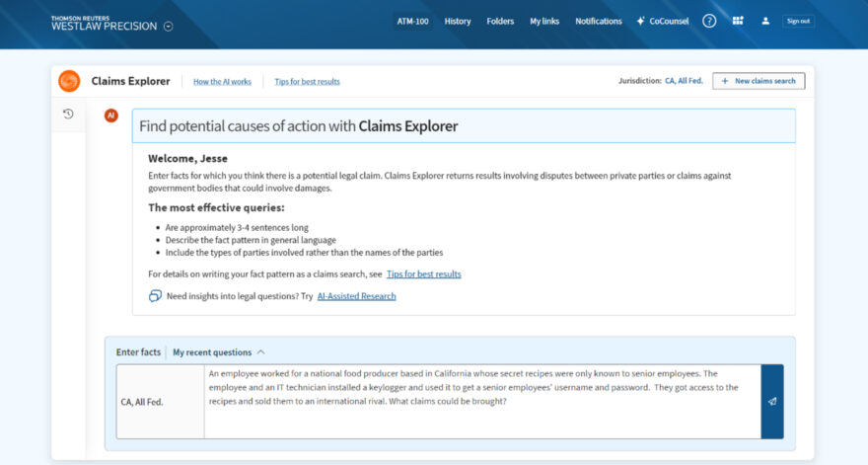The height and width of the screenshot is (465, 868).
Task: Click the orange Claims Explorer logo
Action: pyautogui.click(x=69, y=81)
